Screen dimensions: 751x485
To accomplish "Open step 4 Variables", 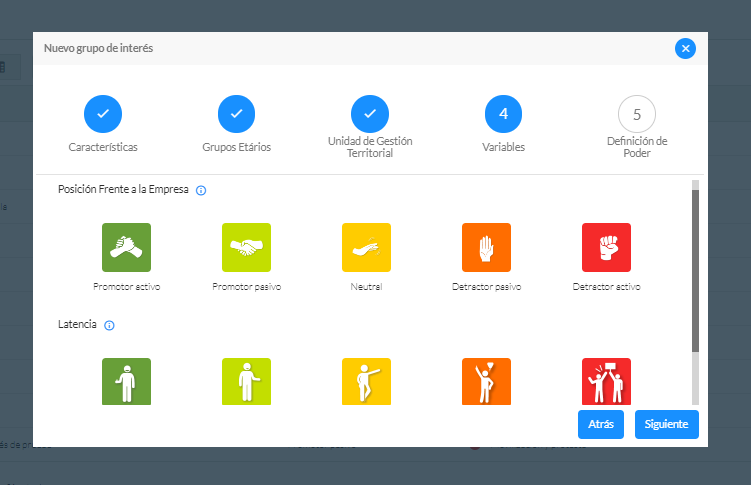I will point(503,114).
